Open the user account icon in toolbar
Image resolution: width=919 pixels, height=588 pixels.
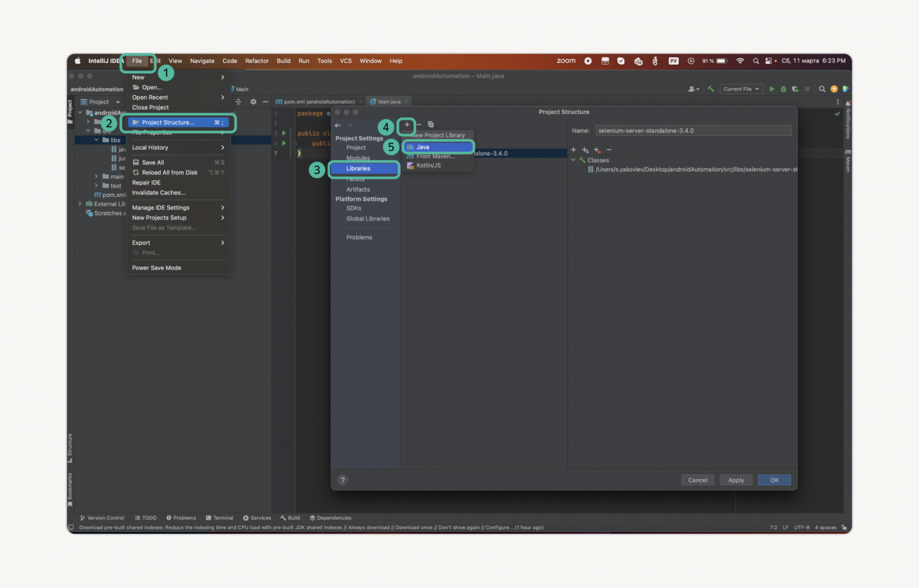click(x=693, y=89)
